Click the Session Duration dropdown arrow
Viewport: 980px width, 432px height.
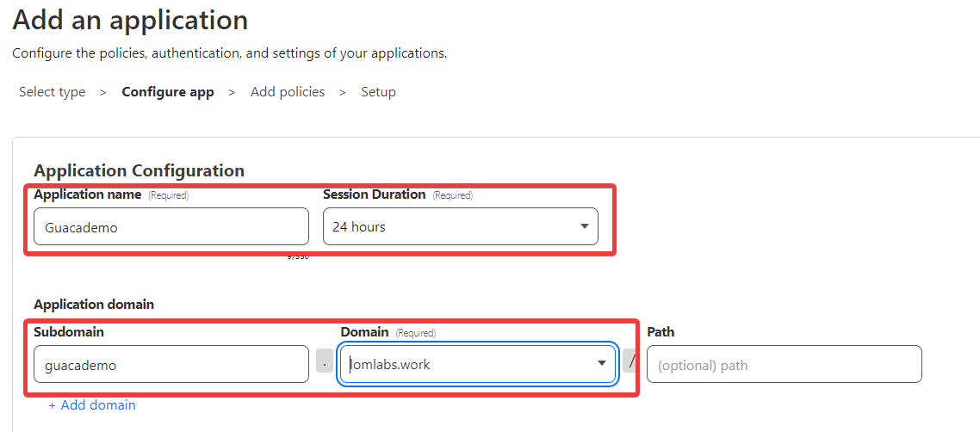(584, 226)
